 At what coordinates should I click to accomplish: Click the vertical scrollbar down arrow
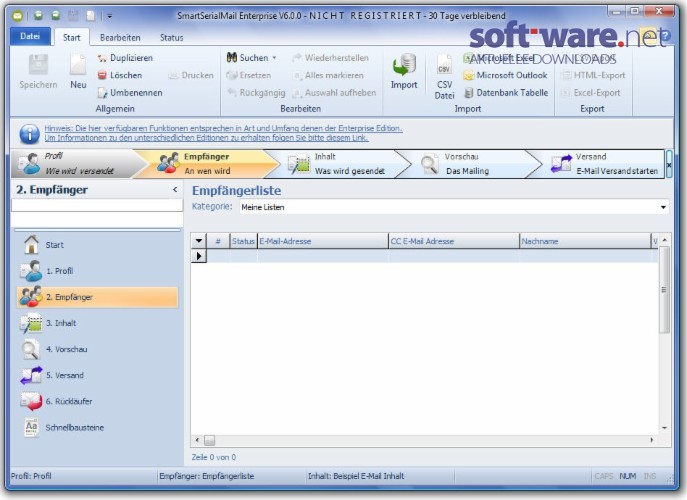click(x=665, y=428)
